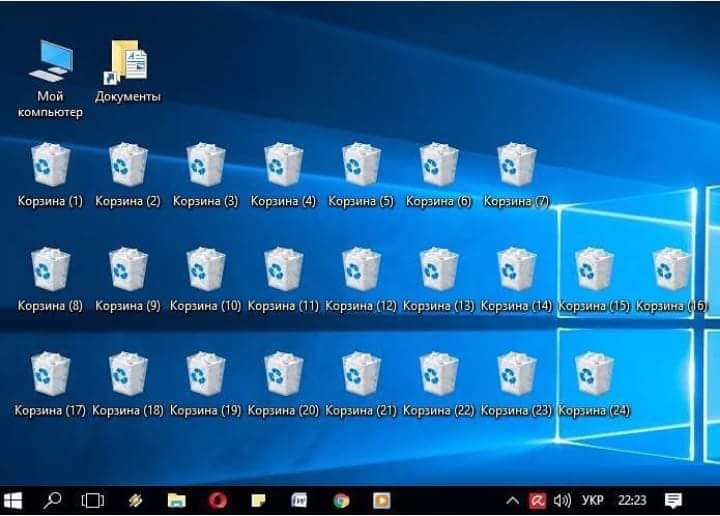Select the Корзина (24) recycle bin
Image resolution: width=720 pixels, height=516 pixels.
594,384
